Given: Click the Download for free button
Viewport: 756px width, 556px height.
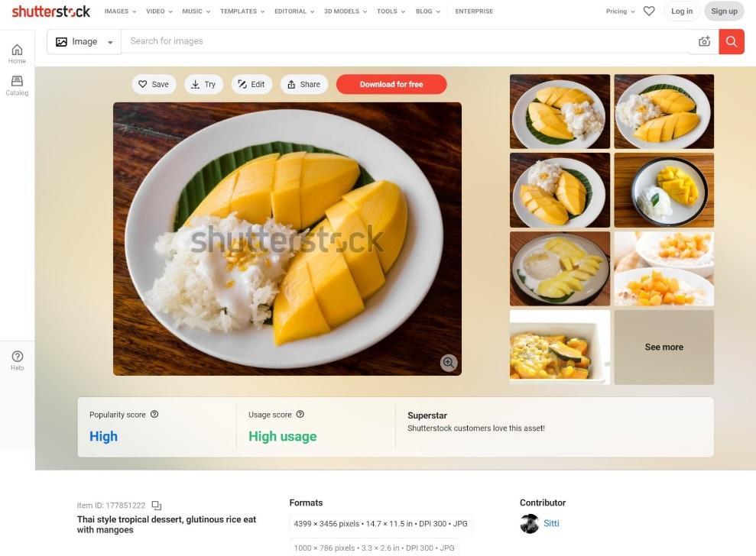Looking at the screenshot, I should point(391,84).
